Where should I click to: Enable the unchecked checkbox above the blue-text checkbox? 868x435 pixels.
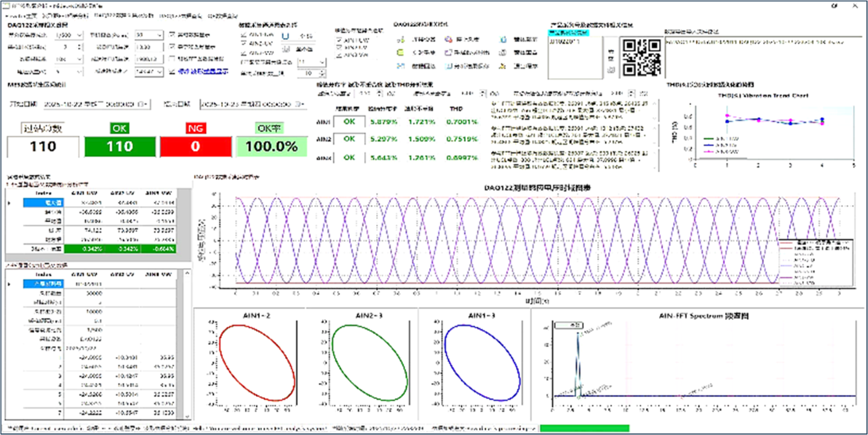[x=173, y=59]
